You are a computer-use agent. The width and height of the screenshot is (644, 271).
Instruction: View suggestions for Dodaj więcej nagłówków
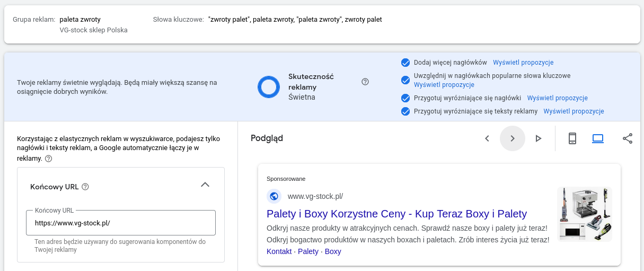(x=523, y=63)
